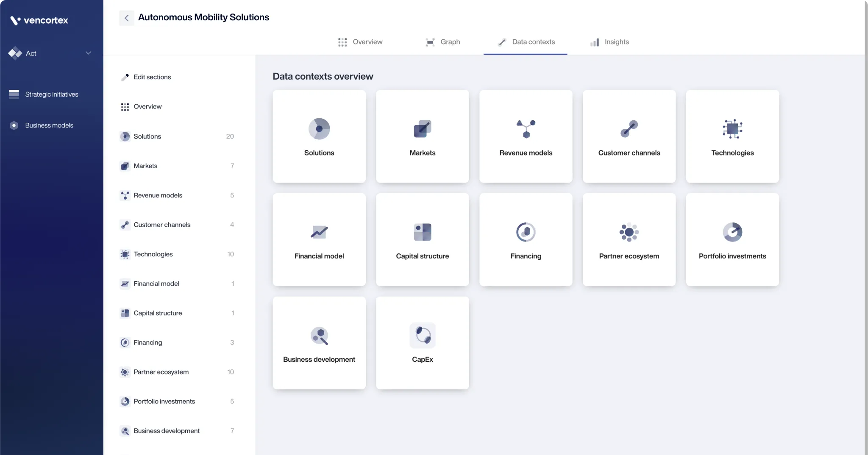Select the Financial model chart icon
Viewport: 868px width, 455px height.
point(125,283)
